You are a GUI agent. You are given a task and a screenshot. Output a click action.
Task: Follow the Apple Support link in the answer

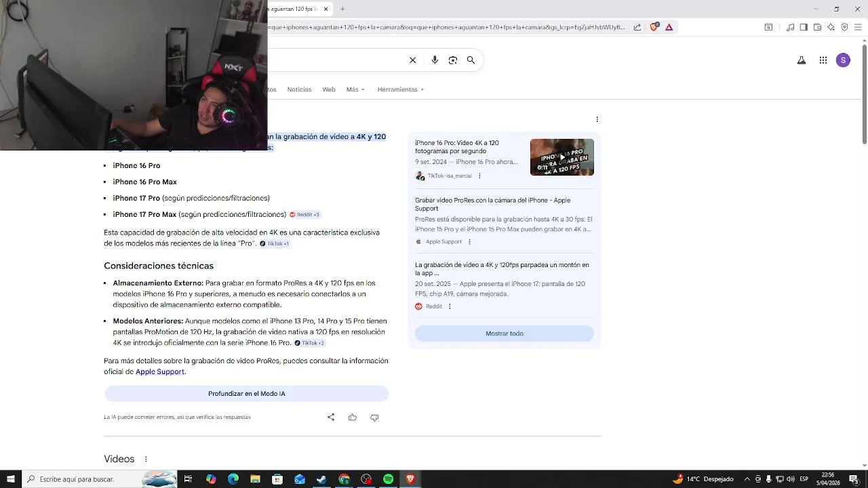pyautogui.click(x=160, y=372)
